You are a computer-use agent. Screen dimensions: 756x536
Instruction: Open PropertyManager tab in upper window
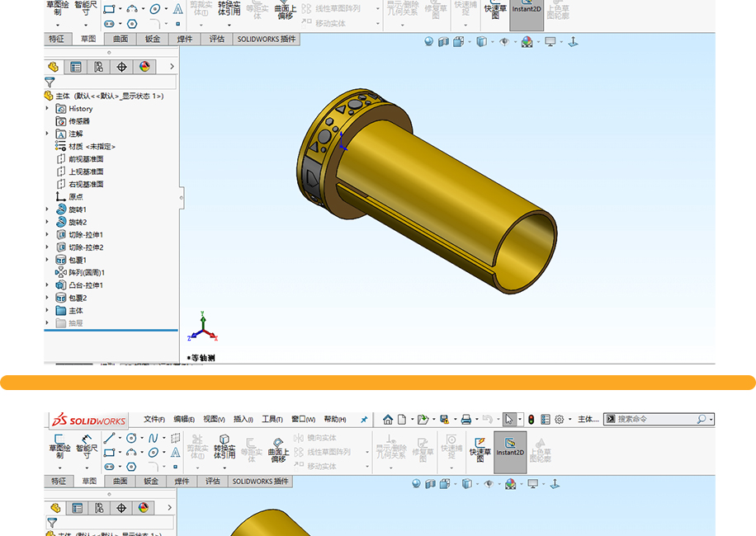[76, 67]
